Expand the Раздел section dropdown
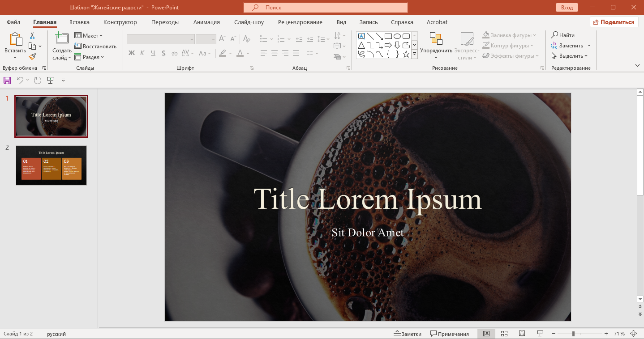The image size is (644, 339). point(89,57)
